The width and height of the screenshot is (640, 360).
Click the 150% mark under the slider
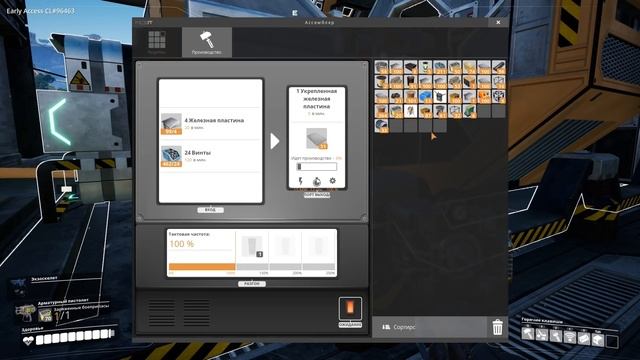point(264,273)
